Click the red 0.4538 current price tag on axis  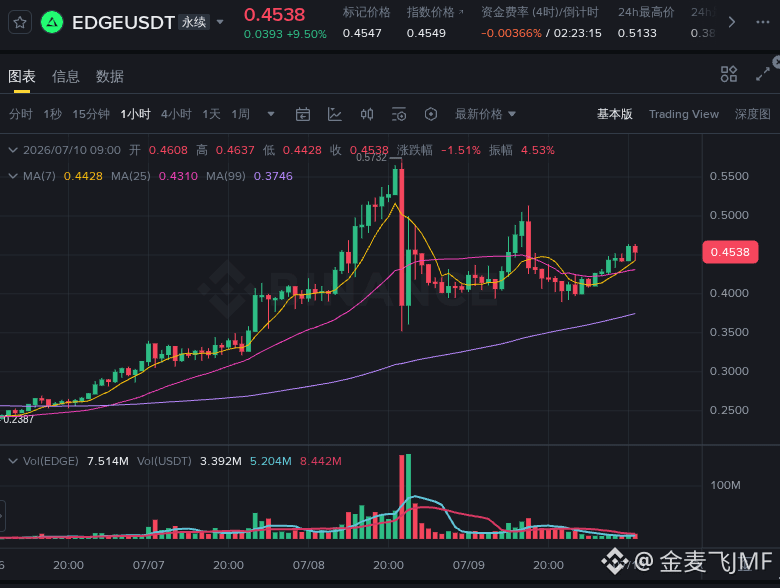click(730, 252)
